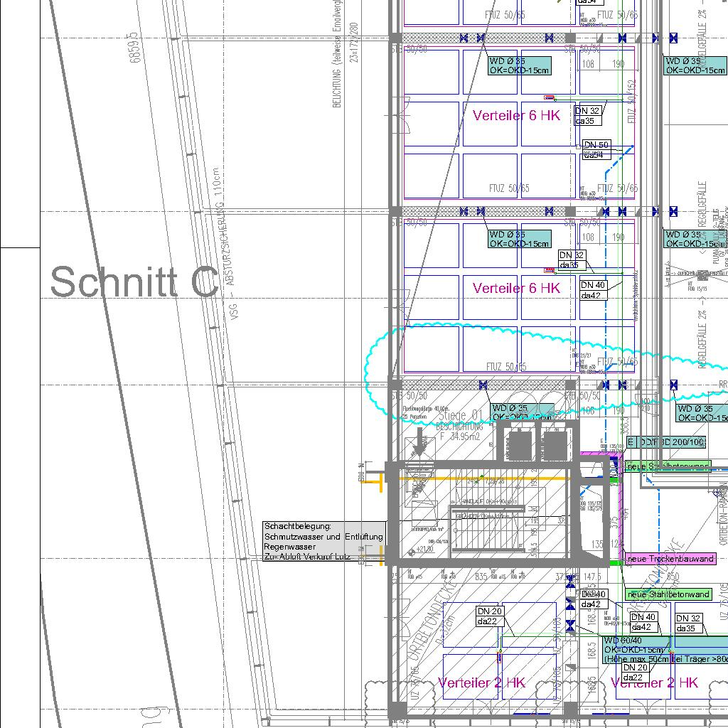Click the vertical BELICHTUNG annotation
Viewport: 728px width, 728px height.
tap(337, 54)
